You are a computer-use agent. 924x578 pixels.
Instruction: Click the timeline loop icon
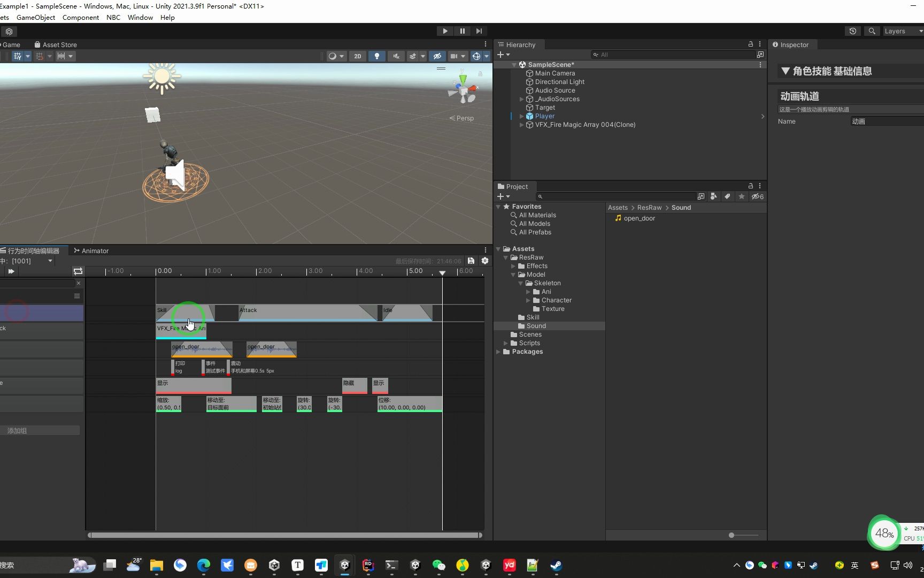point(78,271)
